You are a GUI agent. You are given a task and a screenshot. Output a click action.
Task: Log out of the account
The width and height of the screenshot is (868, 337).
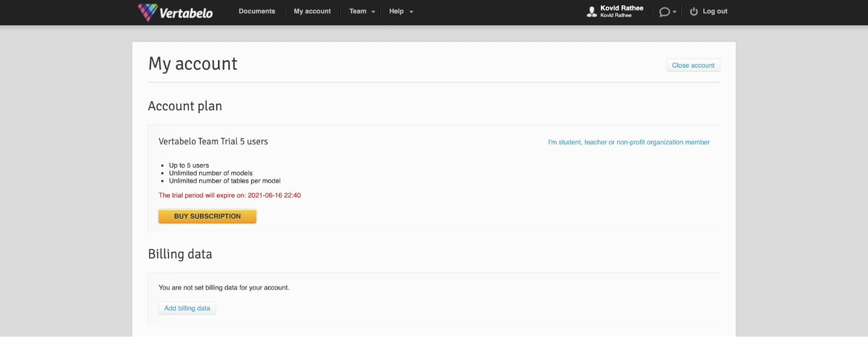715,11
